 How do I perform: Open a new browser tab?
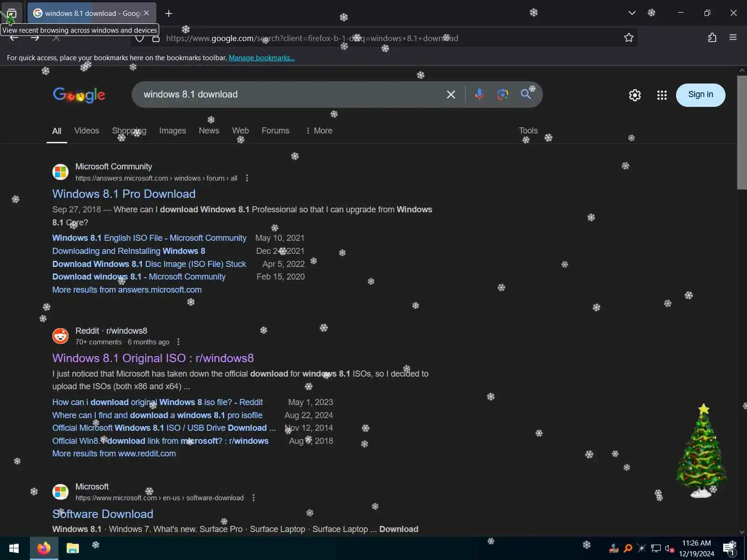(x=169, y=14)
